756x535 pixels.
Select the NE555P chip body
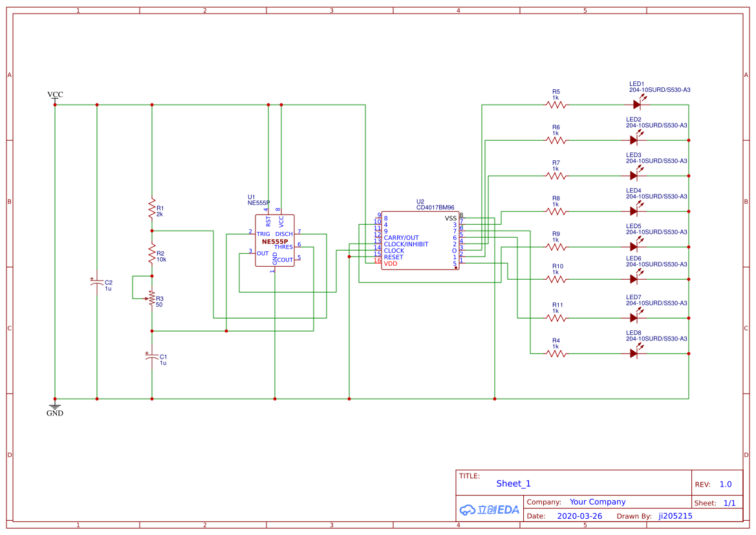coord(275,240)
